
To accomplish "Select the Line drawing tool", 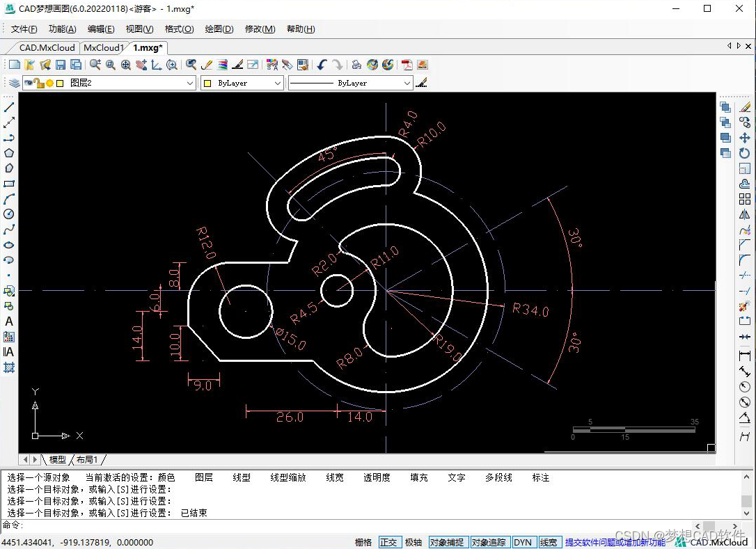I will 8,107.
